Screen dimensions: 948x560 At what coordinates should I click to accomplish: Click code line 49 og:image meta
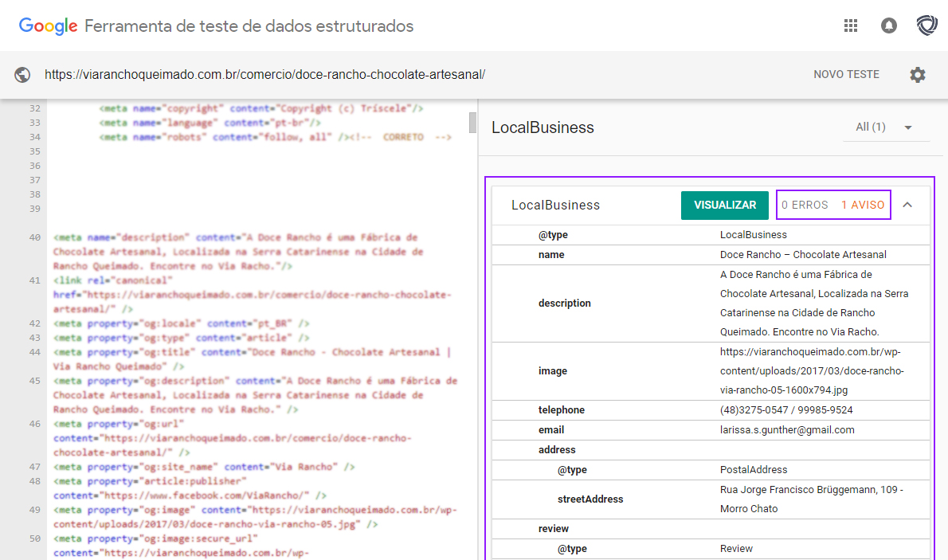pyautogui.click(x=255, y=517)
